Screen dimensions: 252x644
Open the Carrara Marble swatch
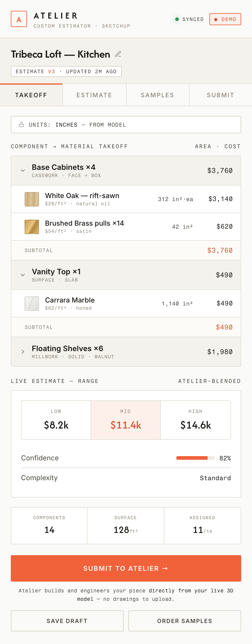tap(32, 304)
